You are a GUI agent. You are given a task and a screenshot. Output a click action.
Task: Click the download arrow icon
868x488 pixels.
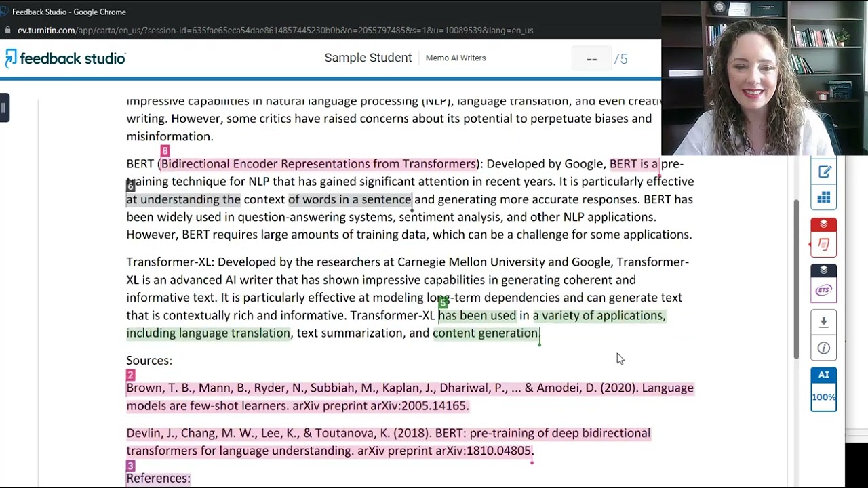pyautogui.click(x=824, y=322)
